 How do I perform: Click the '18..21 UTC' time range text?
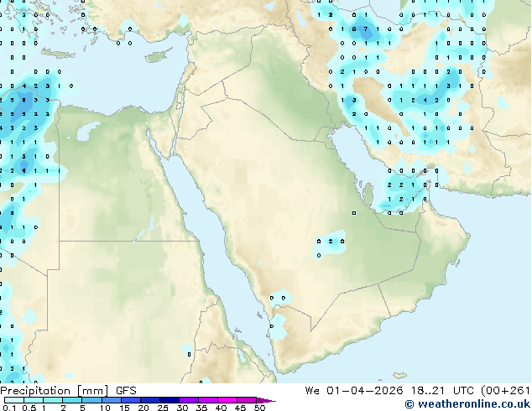pos(443,391)
